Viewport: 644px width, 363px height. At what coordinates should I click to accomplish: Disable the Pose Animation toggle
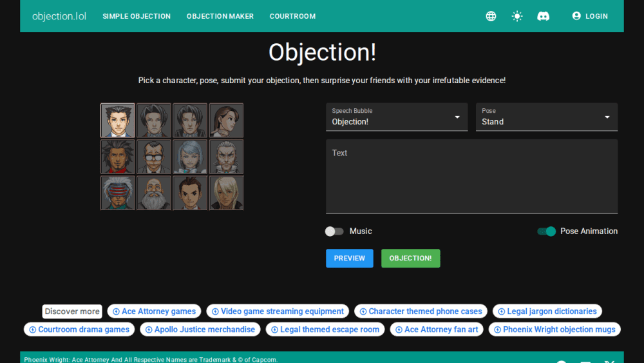coord(547,231)
